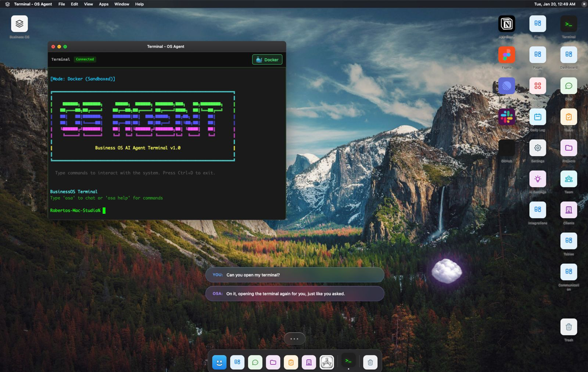Click the 'BusinessOS Terminal' line
588x372 pixels.
[x=73, y=192]
